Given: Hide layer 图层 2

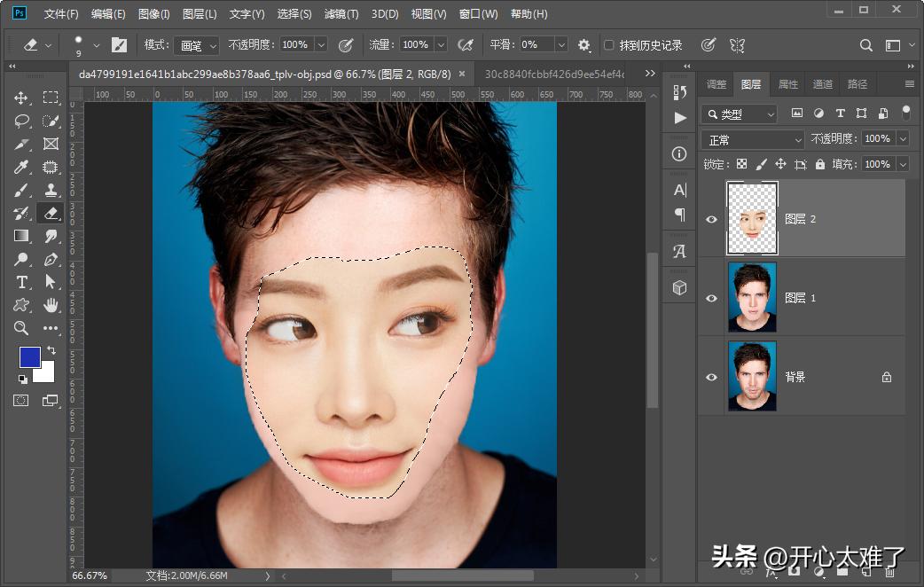Looking at the screenshot, I should (x=711, y=219).
